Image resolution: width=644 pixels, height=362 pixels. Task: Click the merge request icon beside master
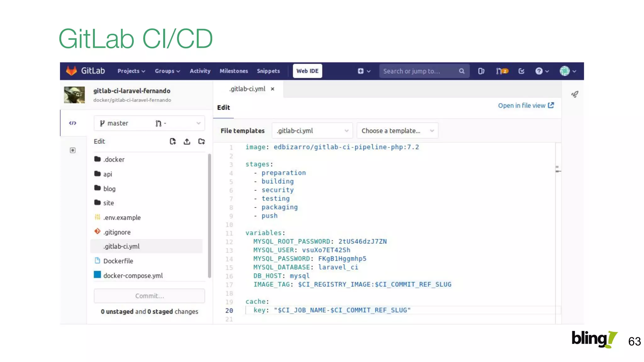(158, 123)
